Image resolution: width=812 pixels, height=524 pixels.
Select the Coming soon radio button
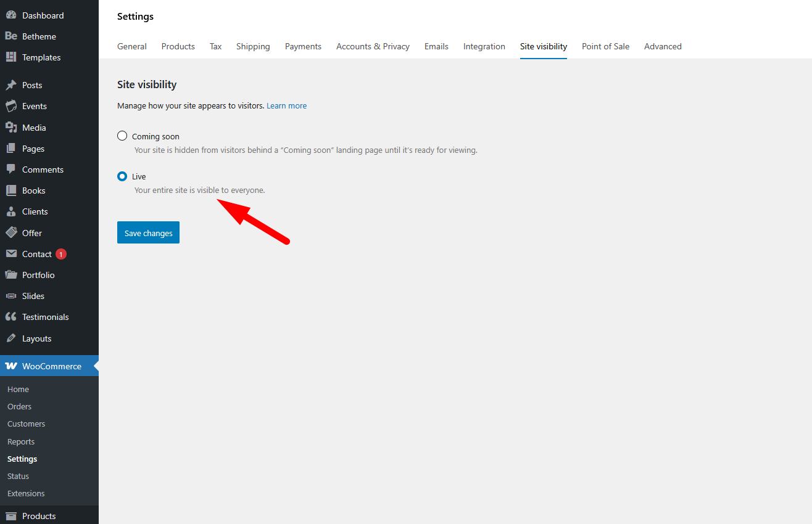pyautogui.click(x=122, y=136)
